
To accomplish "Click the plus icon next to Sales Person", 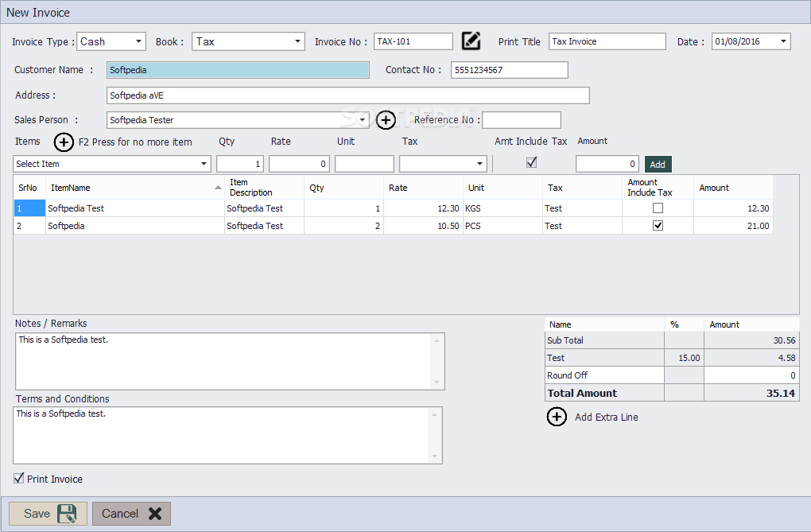I will [386, 120].
